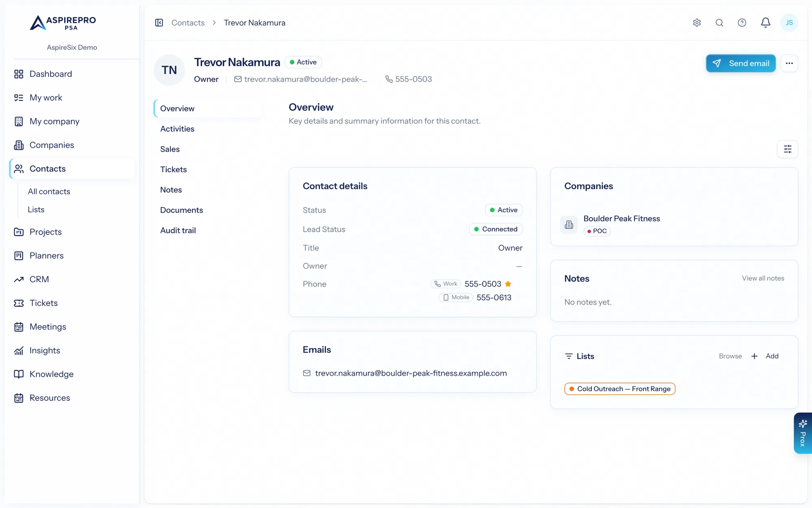Viewport: 812px width, 508px height.
Task: Open the JS user avatar menu
Action: pos(789,23)
